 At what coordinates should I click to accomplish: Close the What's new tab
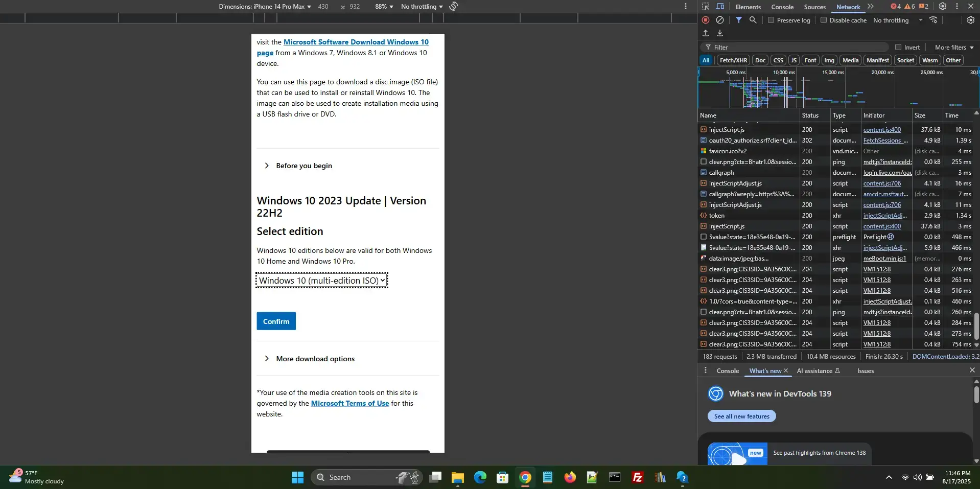tap(786, 371)
